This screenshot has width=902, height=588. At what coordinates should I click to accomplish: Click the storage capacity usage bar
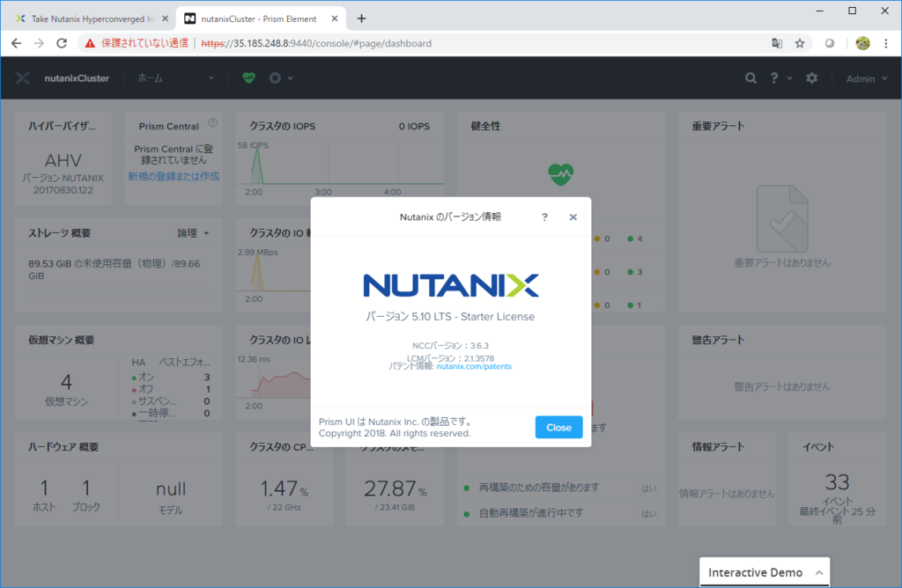119,294
